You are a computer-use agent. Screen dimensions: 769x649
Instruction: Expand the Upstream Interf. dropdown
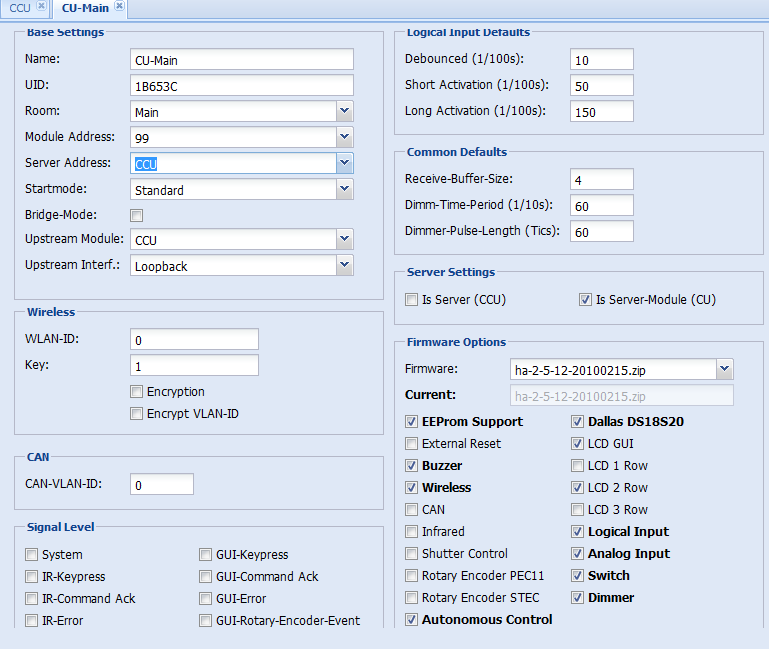345,265
